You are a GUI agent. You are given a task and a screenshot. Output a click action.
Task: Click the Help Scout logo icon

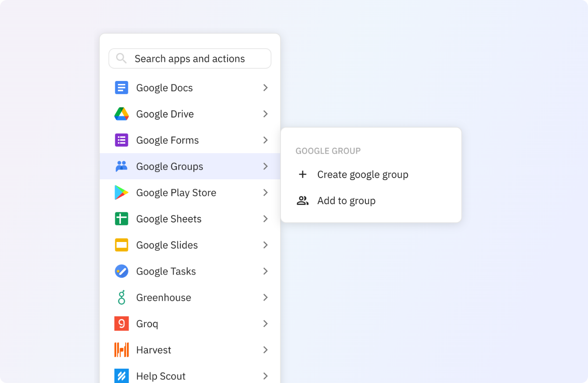point(121,376)
